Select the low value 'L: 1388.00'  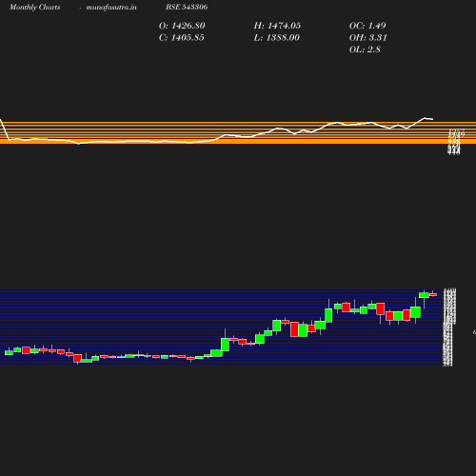tap(277, 38)
